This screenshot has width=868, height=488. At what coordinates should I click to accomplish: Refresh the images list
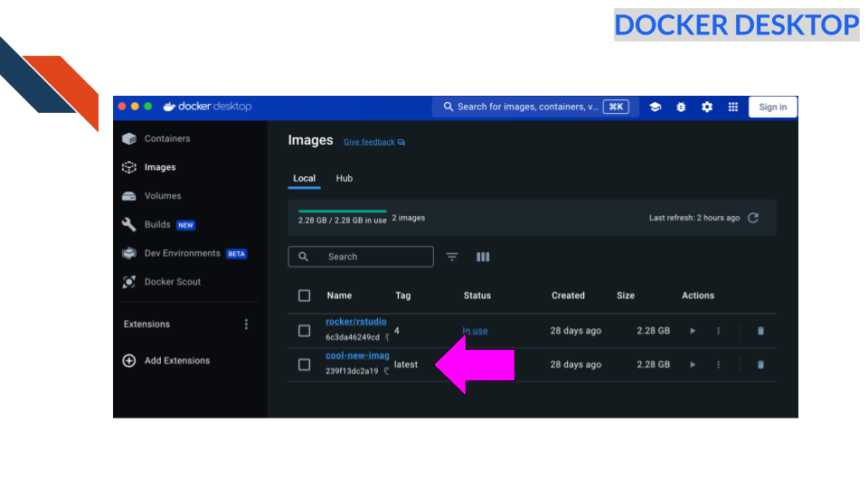(753, 218)
